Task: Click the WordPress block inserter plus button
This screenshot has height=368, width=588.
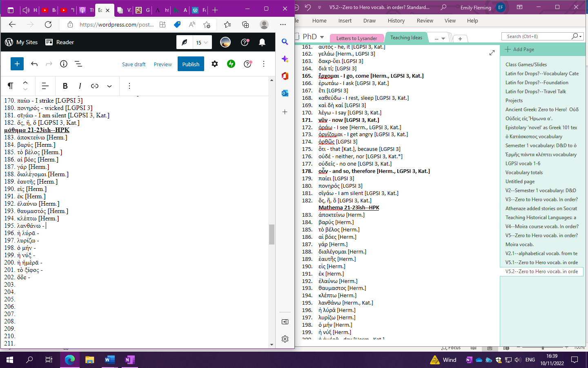Action: (17, 64)
